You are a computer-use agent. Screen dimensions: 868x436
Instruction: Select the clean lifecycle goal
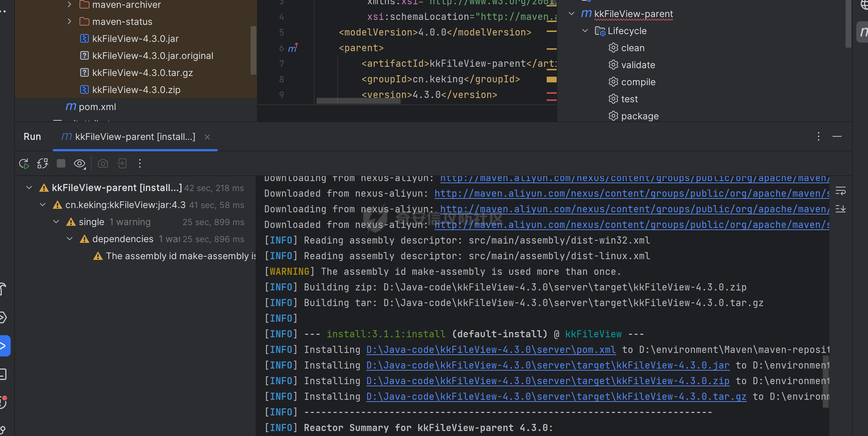pyautogui.click(x=626, y=48)
